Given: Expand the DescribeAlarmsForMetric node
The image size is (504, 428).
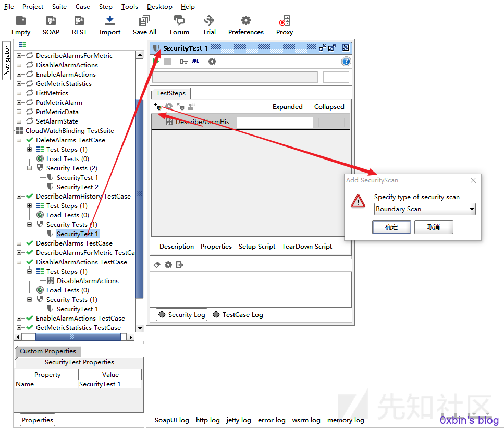Looking at the screenshot, I should pos(19,56).
